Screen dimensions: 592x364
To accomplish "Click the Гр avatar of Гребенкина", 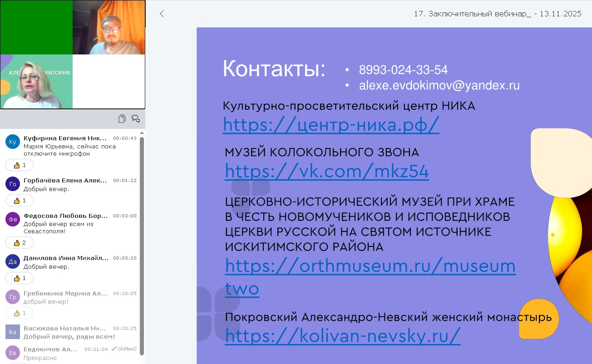I will tap(13, 297).
